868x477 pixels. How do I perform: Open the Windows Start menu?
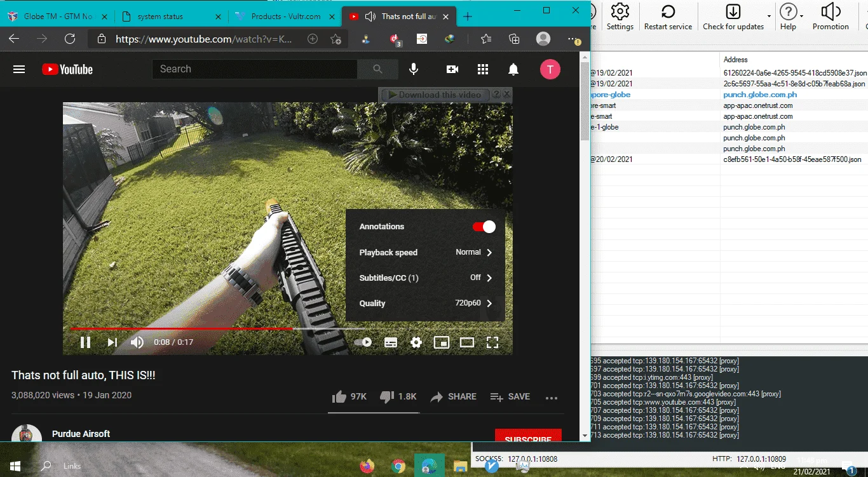tap(15, 466)
